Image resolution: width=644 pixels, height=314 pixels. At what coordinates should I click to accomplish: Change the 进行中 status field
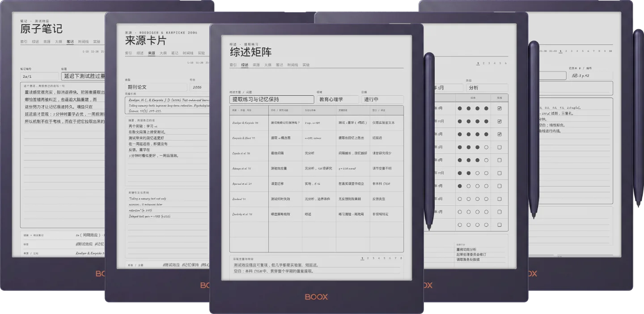click(x=382, y=100)
